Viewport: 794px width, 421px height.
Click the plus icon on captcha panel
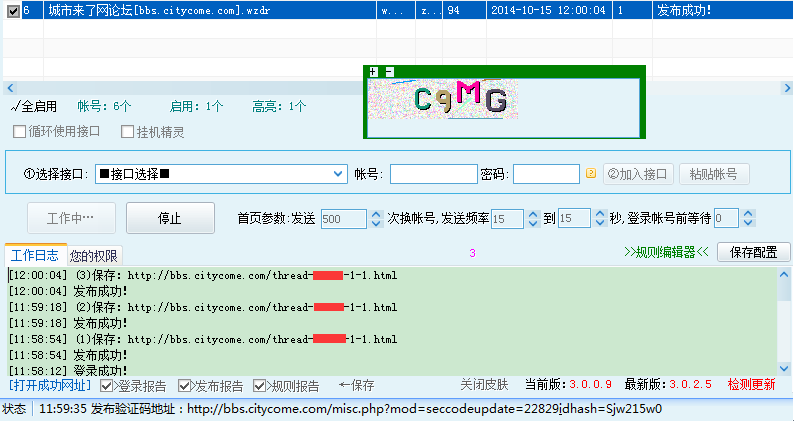click(373, 72)
